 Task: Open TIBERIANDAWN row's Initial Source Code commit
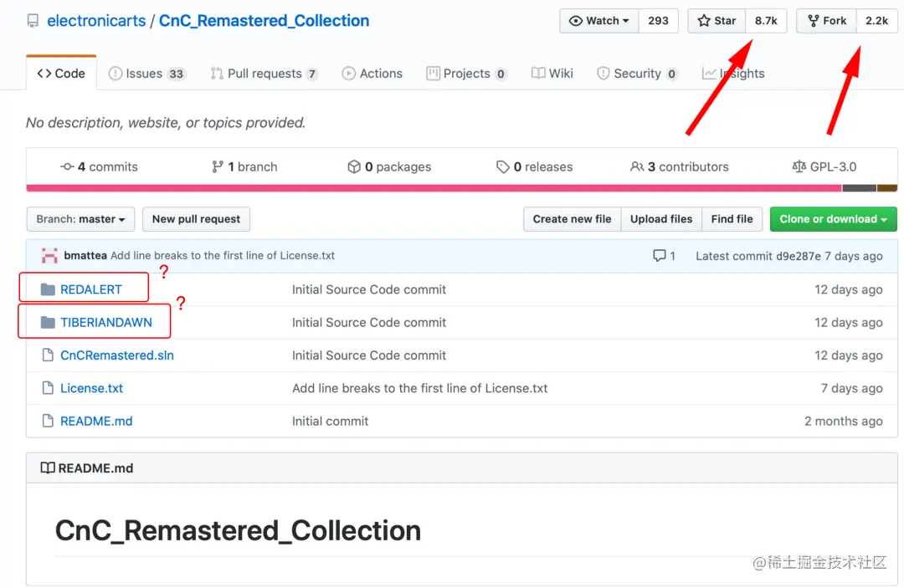tap(369, 323)
